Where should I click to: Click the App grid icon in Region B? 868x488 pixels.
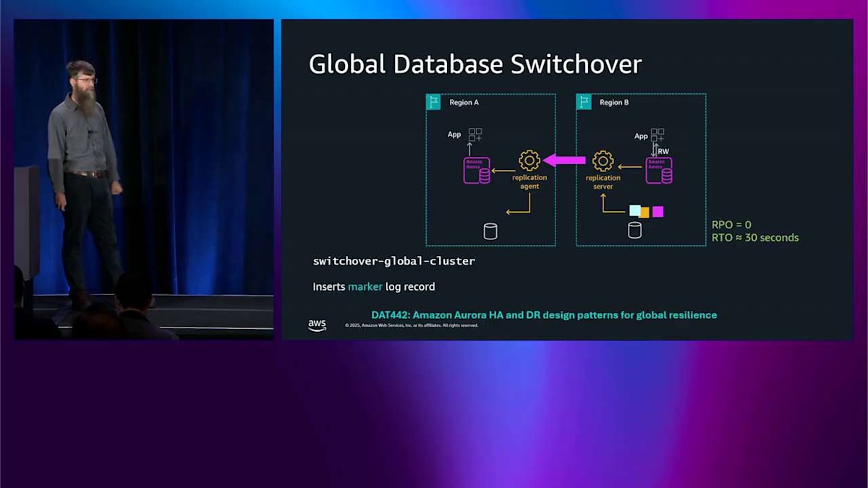(658, 135)
